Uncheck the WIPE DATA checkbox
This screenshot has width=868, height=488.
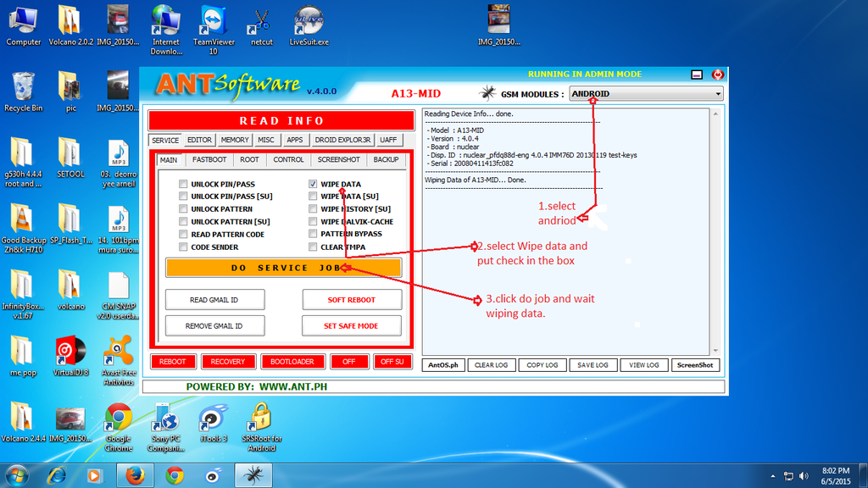[x=313, y=184]
